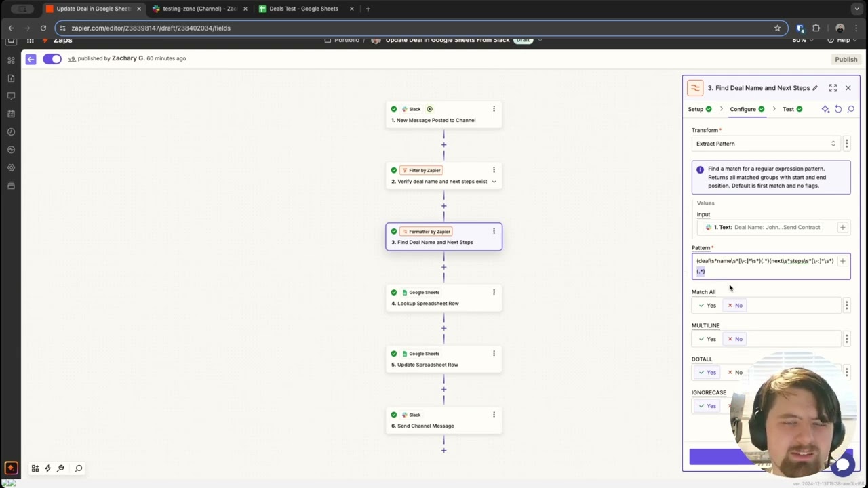Open the Zap assets sidebar icon
This screenshot has width=868, height=488.
11,60
